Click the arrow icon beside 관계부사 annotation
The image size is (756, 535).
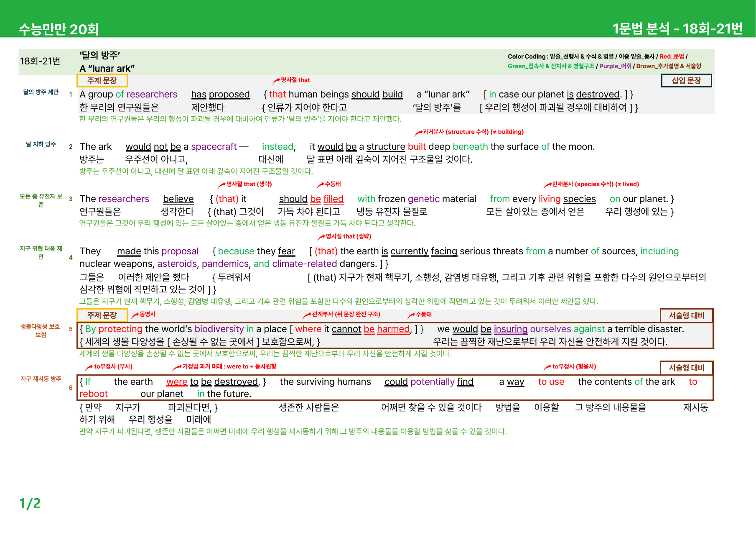[307, 315]
